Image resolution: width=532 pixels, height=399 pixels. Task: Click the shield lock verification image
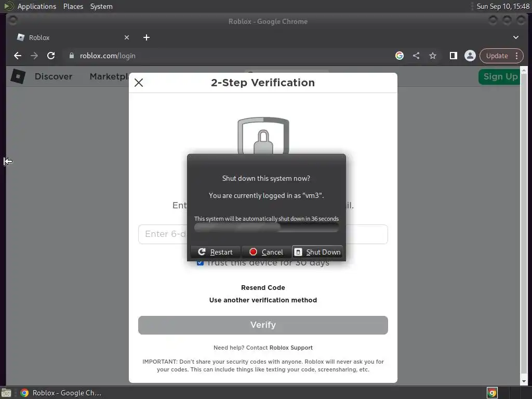(x=263, y=136)
